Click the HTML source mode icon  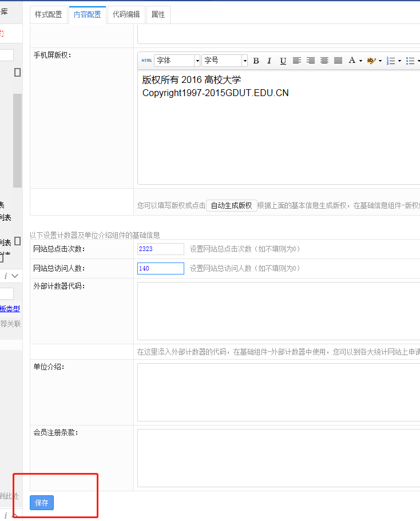146,61
